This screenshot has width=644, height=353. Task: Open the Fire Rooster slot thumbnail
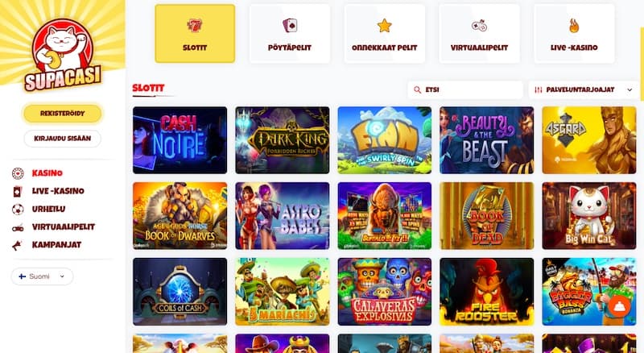(487, 292)
